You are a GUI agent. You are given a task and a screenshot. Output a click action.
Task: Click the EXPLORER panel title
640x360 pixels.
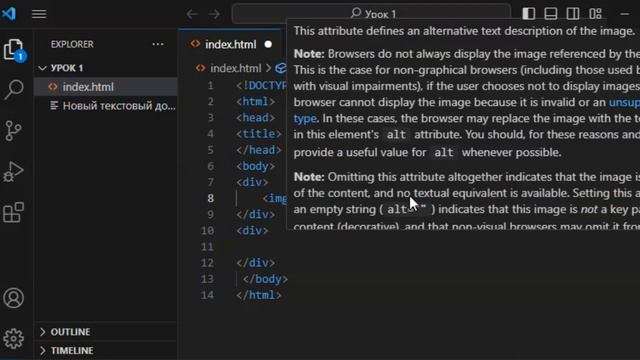coord(72,44)
